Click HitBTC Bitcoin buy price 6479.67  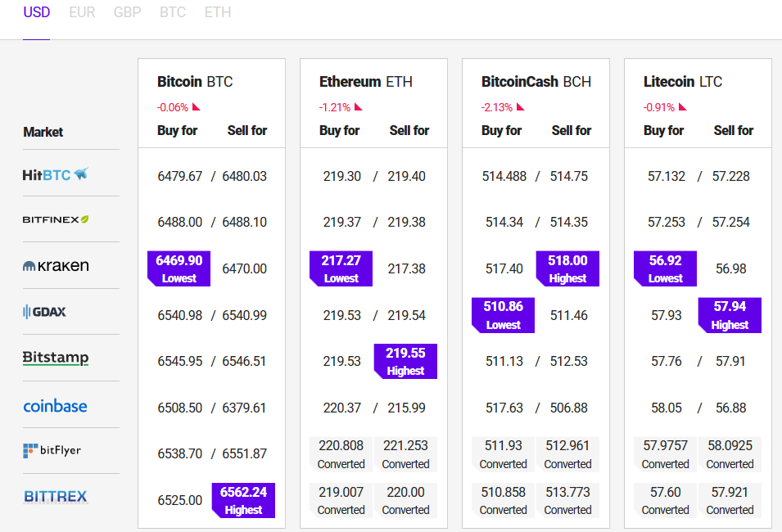(180, 176)
